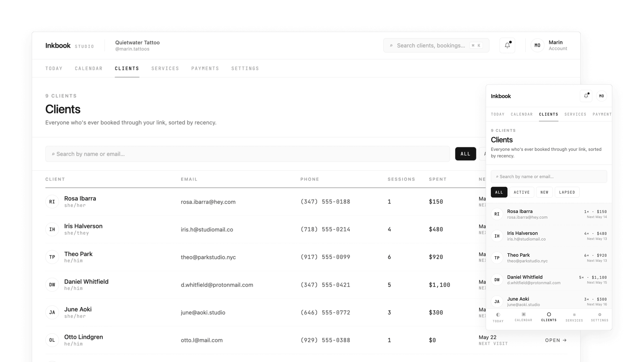Click the IH avatar for Iris Halverson
The height and width of the screenshot is (362, 644).
[x=52, y=229]
